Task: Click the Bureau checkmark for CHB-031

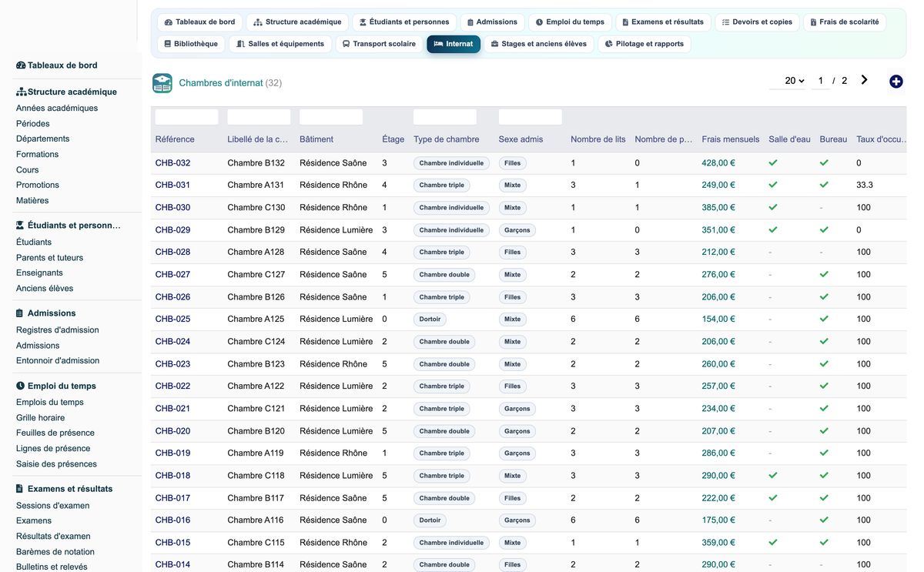Action: [x=824, y=185]
